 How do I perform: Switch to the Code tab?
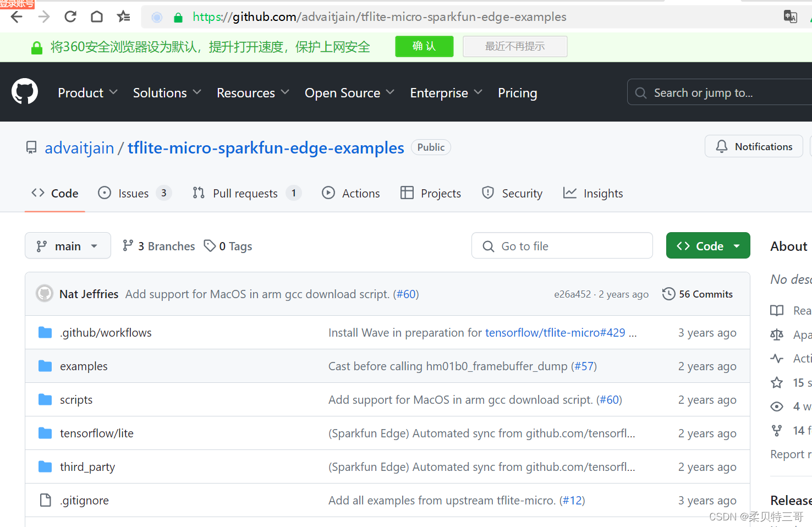tap(55, 193)
